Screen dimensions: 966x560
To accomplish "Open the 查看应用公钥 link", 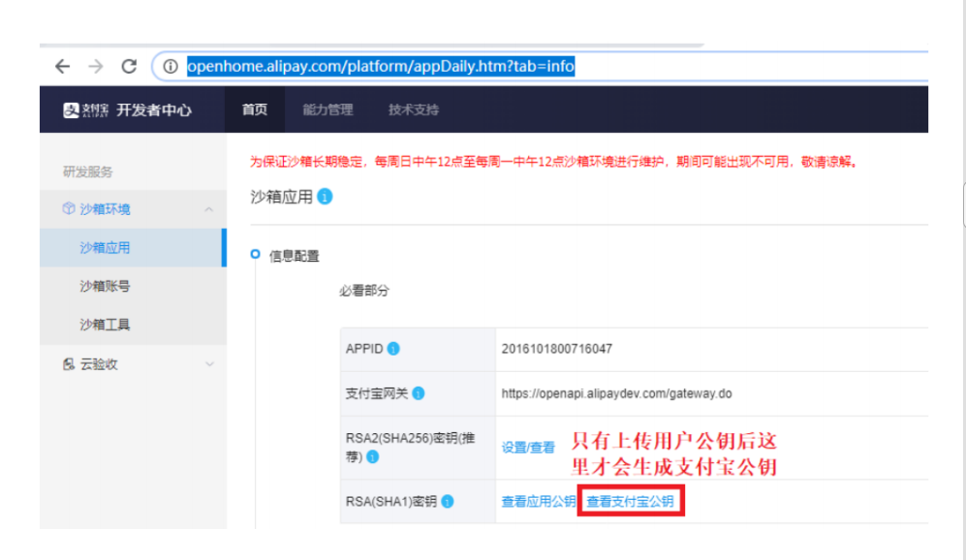I will tap(538, 502).
